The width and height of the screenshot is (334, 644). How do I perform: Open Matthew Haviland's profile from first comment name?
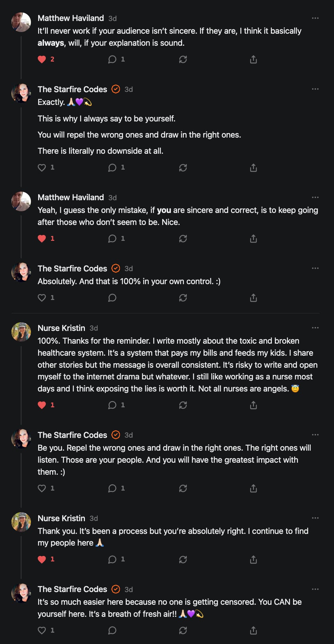coord(70,18)
